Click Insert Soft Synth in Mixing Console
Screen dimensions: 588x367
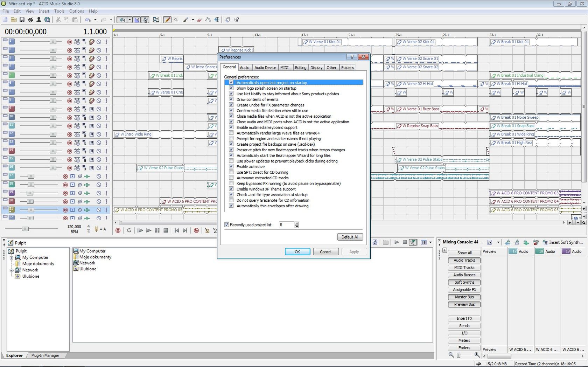(x=562, y=242)
